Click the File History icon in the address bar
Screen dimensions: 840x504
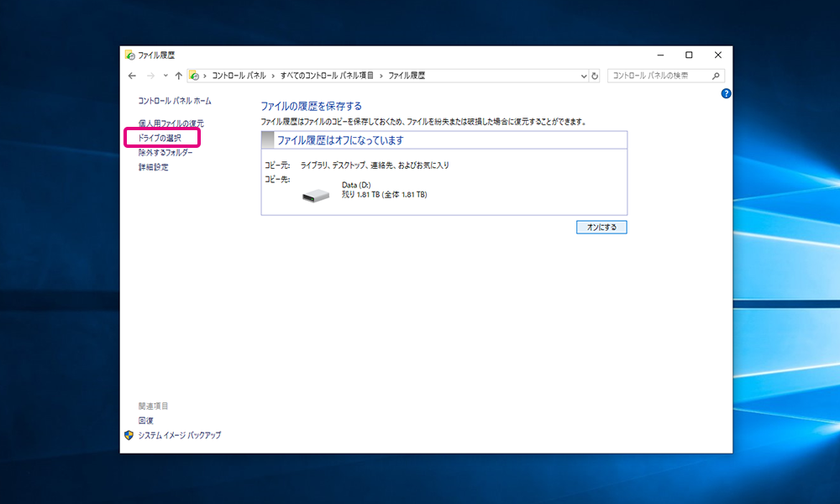click(195, 76)
